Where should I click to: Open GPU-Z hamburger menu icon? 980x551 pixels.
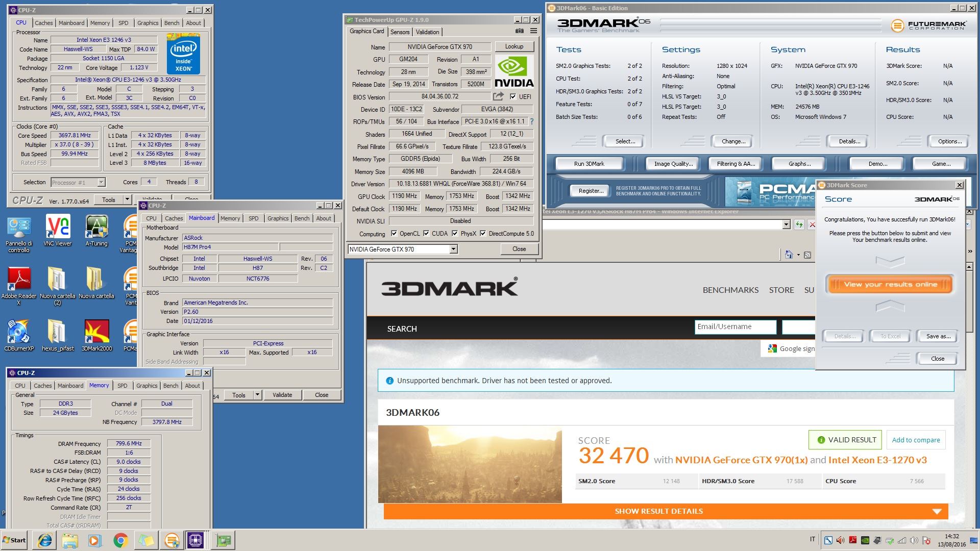(x=533, y=31)
